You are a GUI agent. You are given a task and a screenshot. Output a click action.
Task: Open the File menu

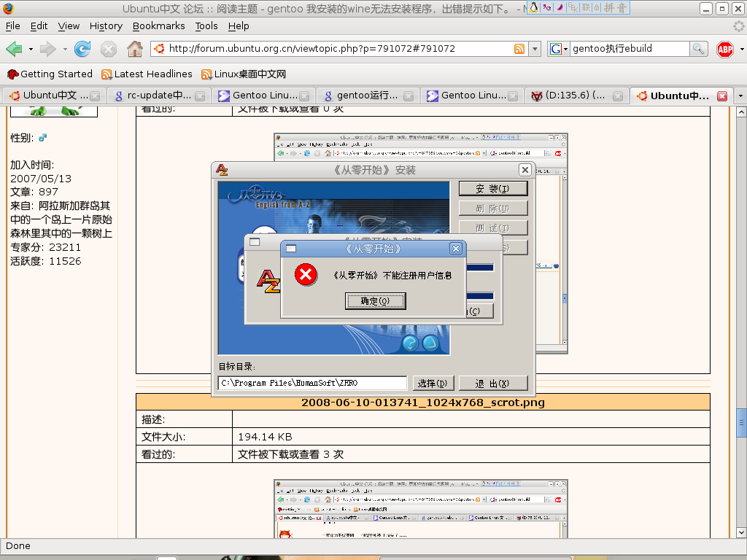click(12, 26)
